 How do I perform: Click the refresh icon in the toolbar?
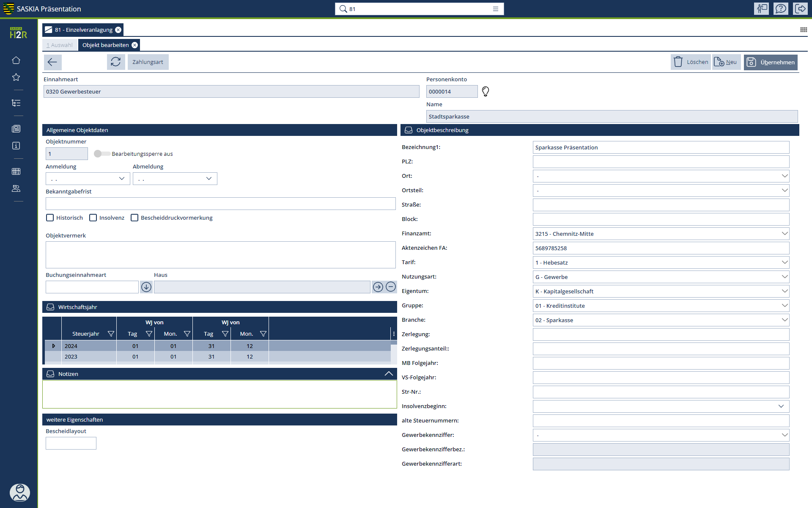[115, 62]
